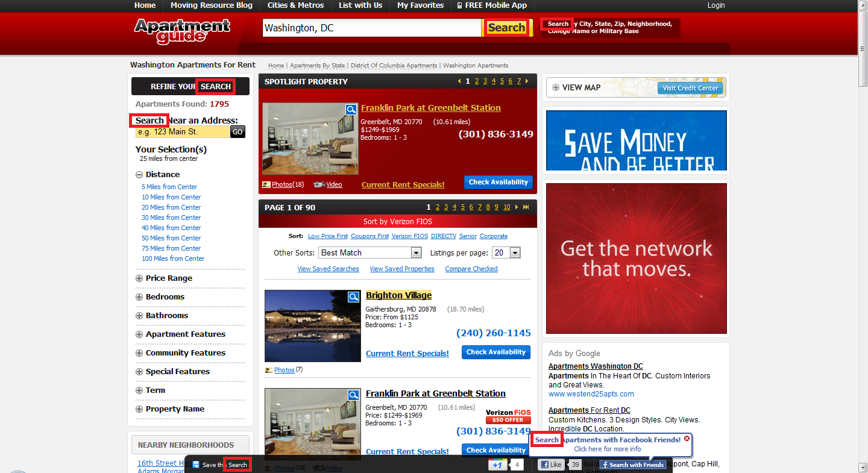Image resolution: width=868 pixels, height=473 pixels.
Task: Open Brighton Village listing title
Action: tap(398, 295)
